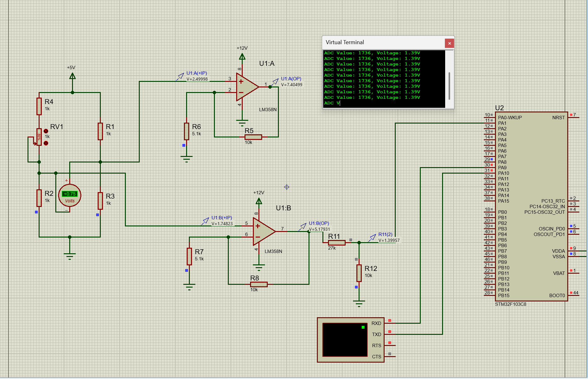Click the U2 reference label

(x=499, y=108)
